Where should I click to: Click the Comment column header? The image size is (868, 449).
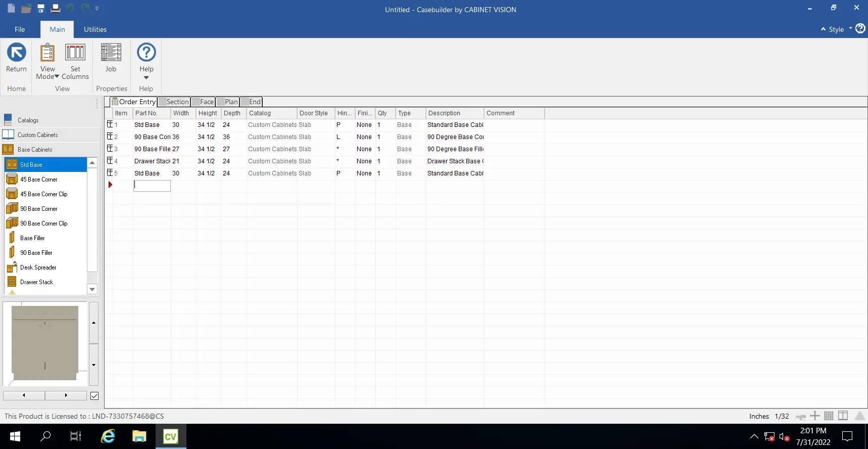point(514,113)
